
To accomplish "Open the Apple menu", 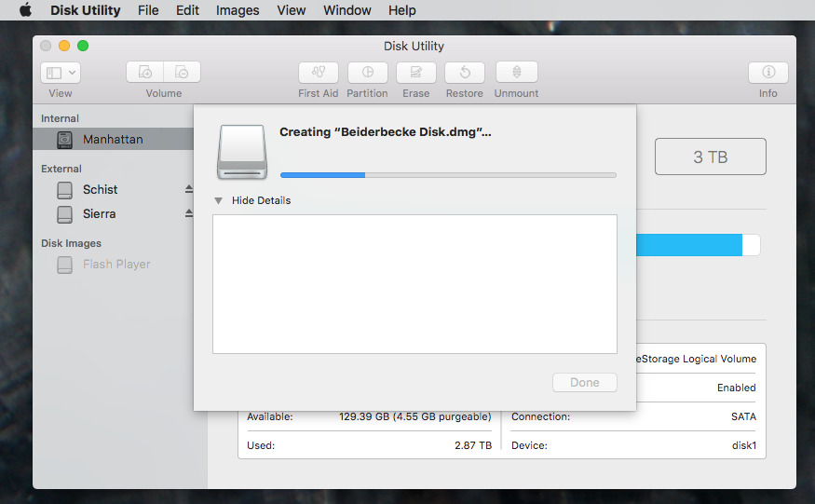I will click(25, 10).
